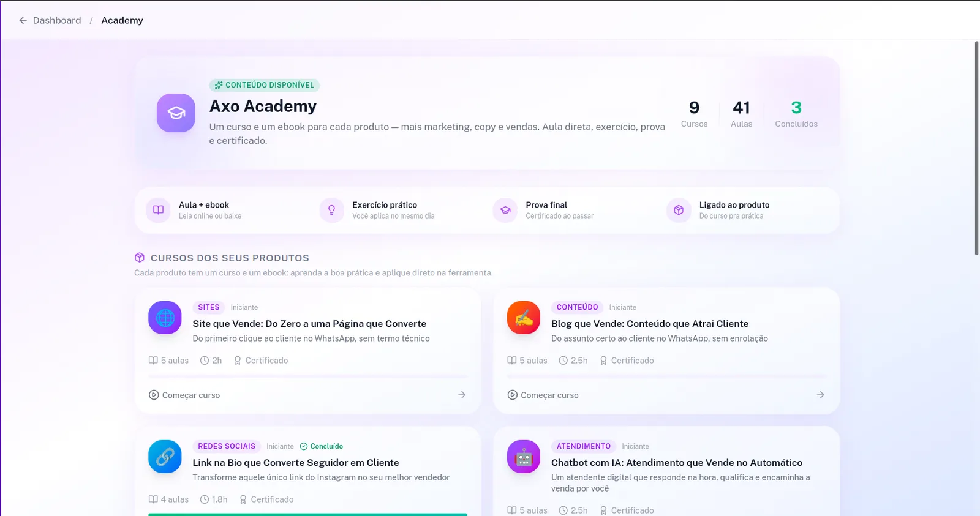Click the play icon in Blog que Vende's Começar curso
This screenshot has width=980, height=516.
click(513, 395)
